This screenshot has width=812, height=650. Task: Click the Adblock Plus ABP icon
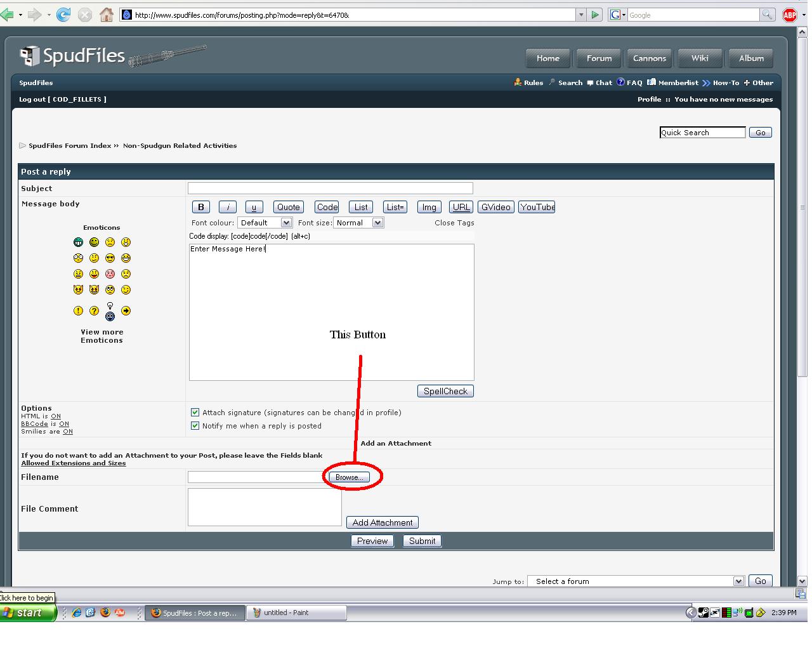coord(789,15)
